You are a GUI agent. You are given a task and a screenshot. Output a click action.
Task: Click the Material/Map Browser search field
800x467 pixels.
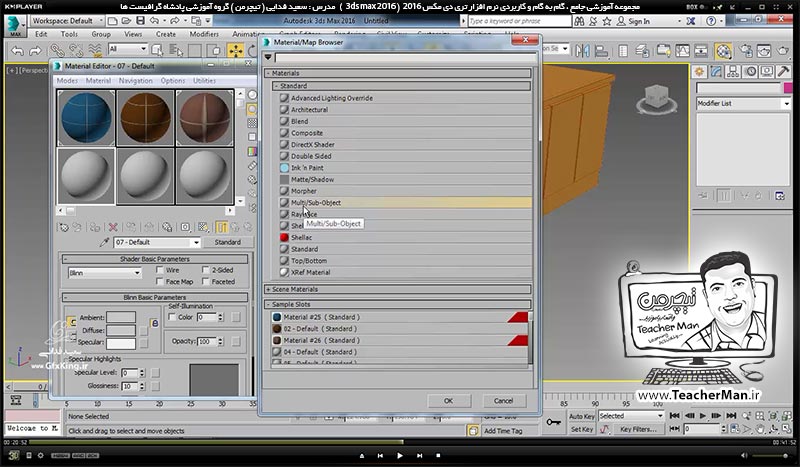click(406, 57)
